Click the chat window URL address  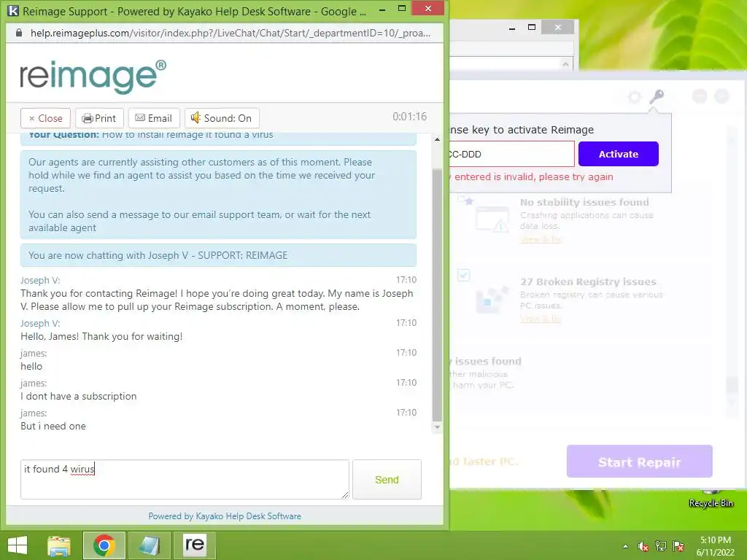pyautogui.click(x=230, y=33)
